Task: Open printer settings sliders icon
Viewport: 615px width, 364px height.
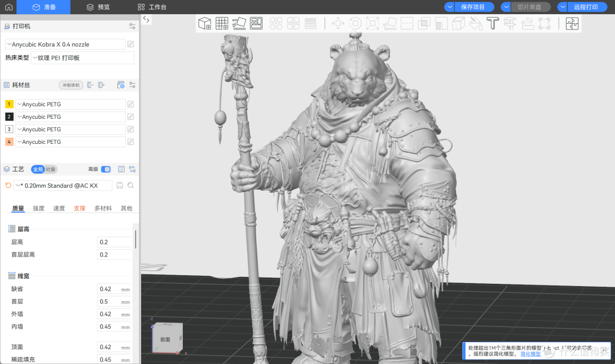Action: (x=132, y=26)
